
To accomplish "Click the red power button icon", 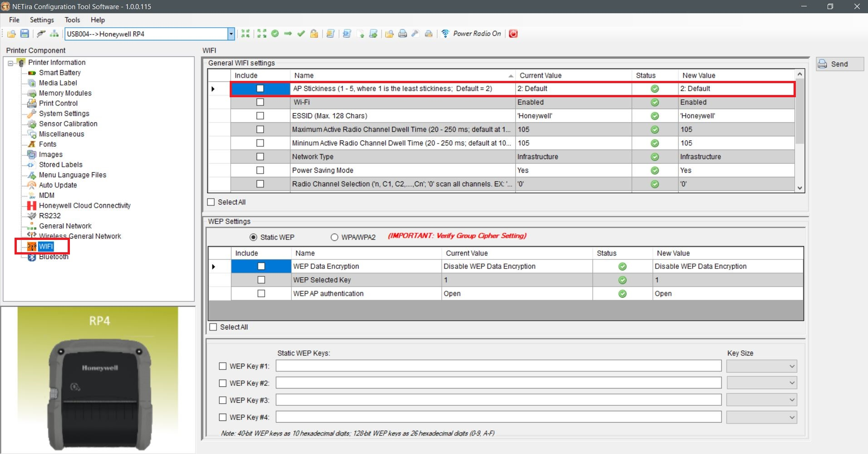I will tap(513, 34).
